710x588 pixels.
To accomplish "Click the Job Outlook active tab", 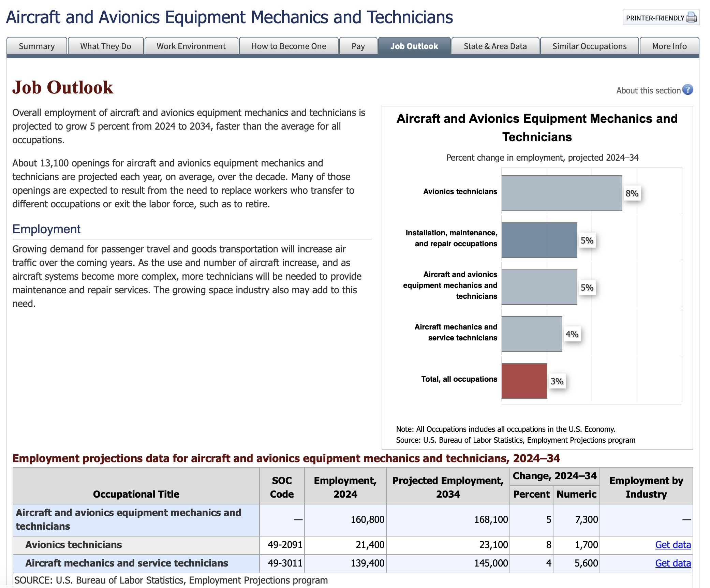I will point(414,46).
